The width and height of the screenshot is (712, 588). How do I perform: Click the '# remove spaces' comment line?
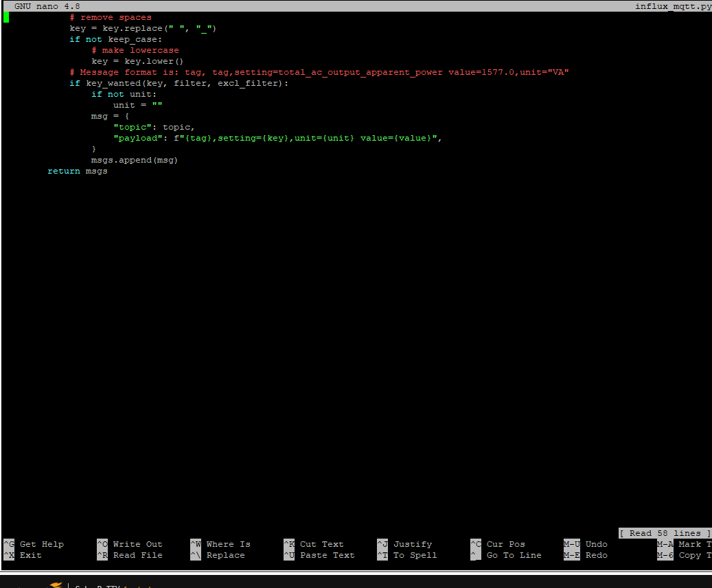point(111,17)
